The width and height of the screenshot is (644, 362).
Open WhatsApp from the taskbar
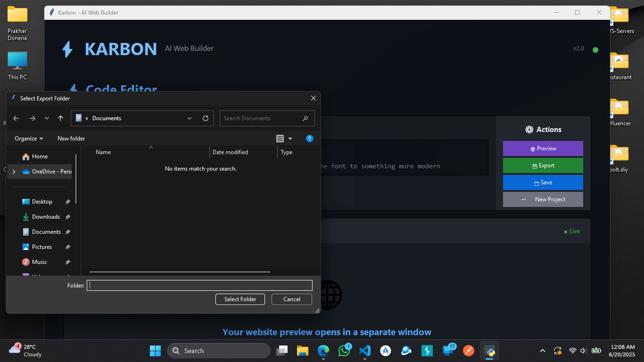(344, 351)
